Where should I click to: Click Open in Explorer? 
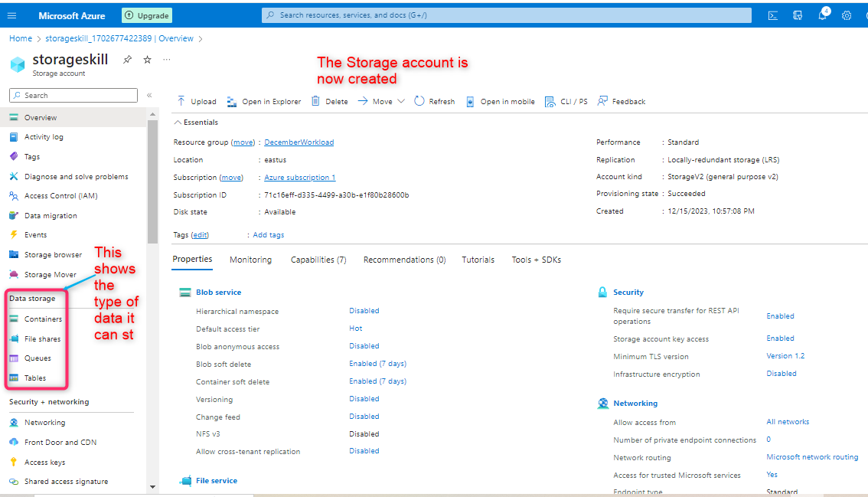point(264,101)
